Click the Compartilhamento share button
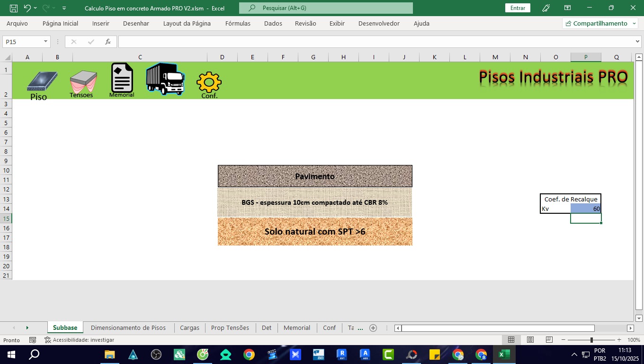 click(x=599, y=23)
